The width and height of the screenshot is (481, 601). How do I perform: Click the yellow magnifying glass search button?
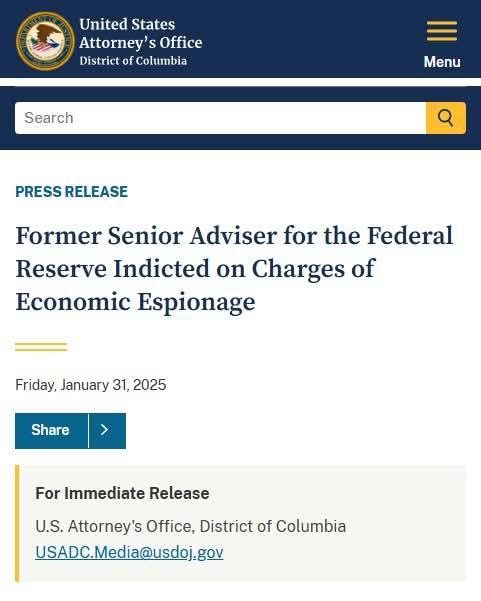point(446,118)
